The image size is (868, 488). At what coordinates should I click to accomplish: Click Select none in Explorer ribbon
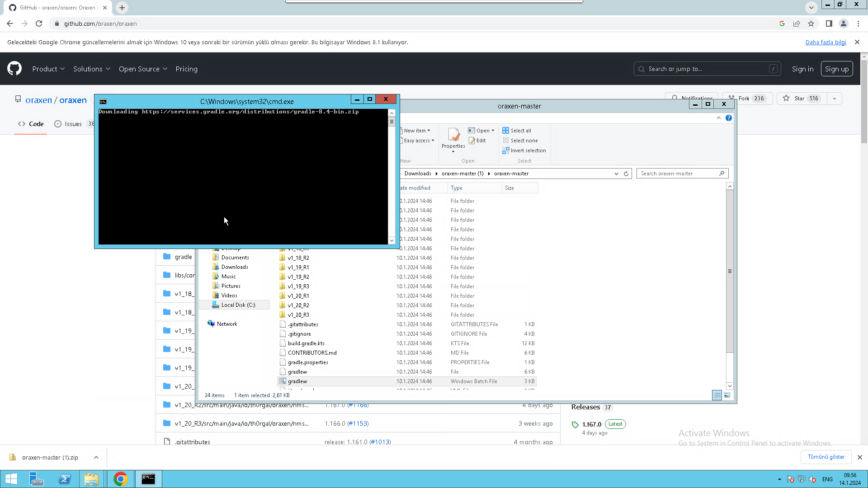click(520, 141)
